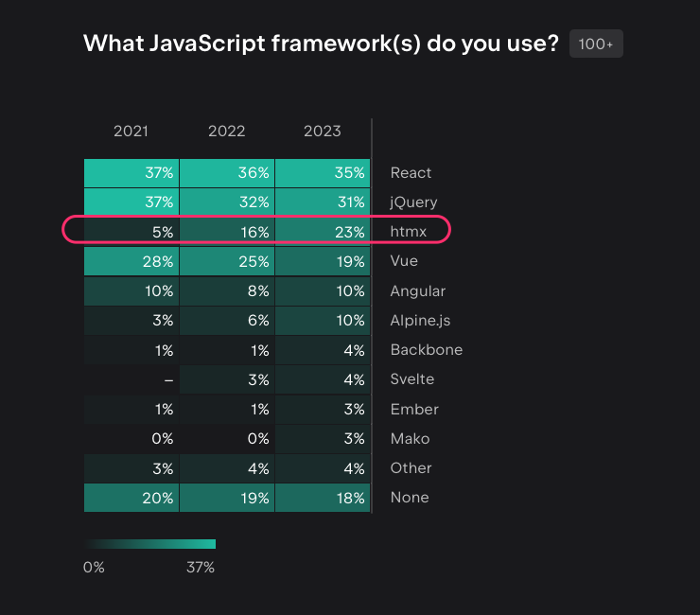
Task: Click the Angular row label
Action: [418, 291]
